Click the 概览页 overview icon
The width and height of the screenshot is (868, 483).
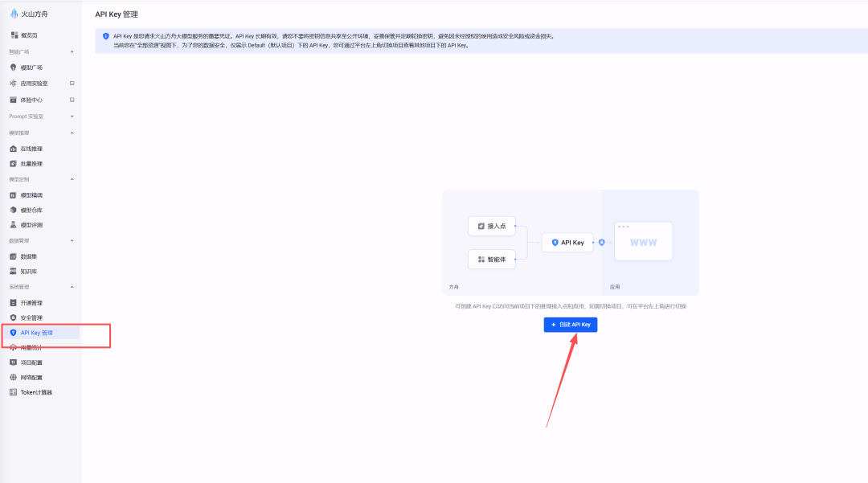point(14,35)
